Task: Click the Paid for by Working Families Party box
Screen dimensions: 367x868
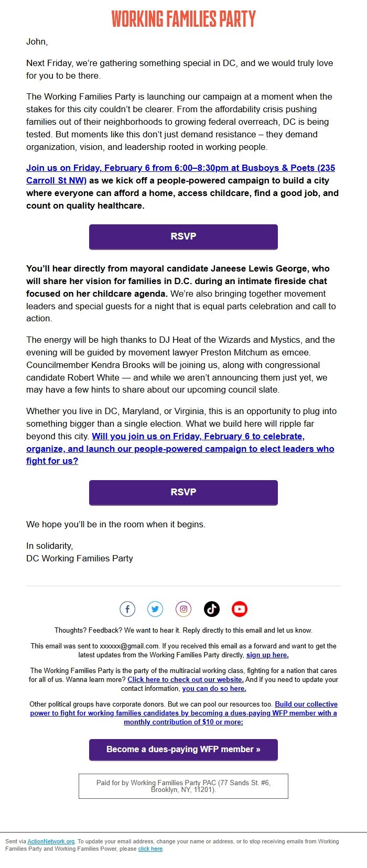Action: [x=183, y=786]
